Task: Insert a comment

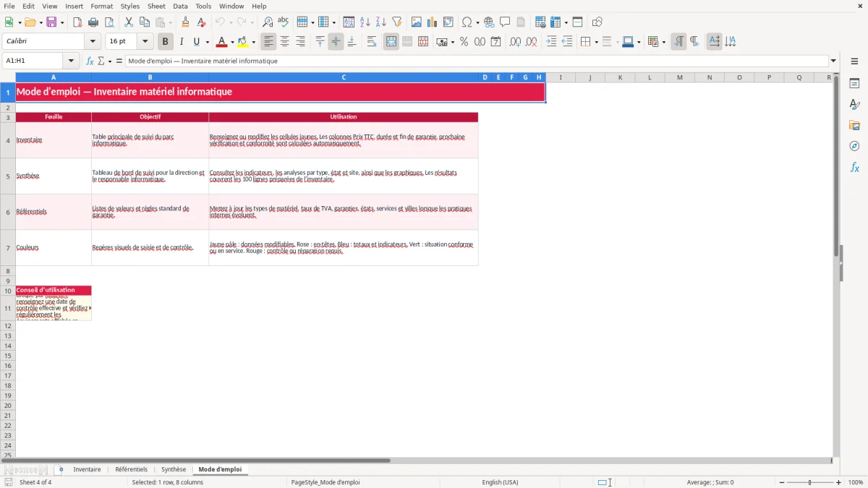Action: pyautogui.click(x=505, y=22)
